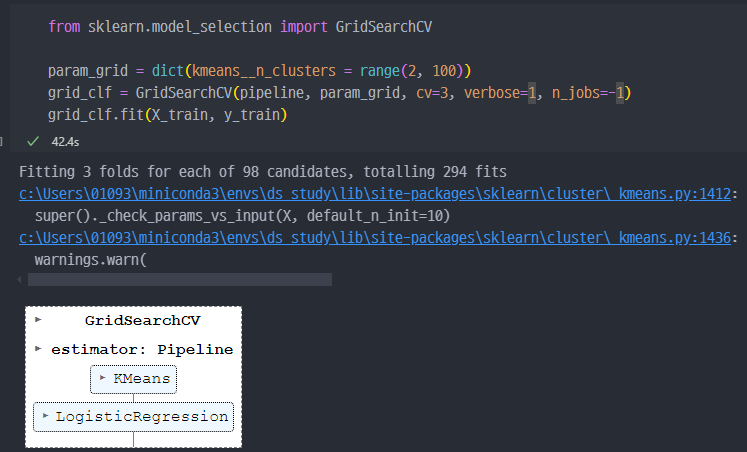Place cursor in the grid_clf.fit(X_train, y_train) line
Screen dimensions: 747x452
click(167, 115)
